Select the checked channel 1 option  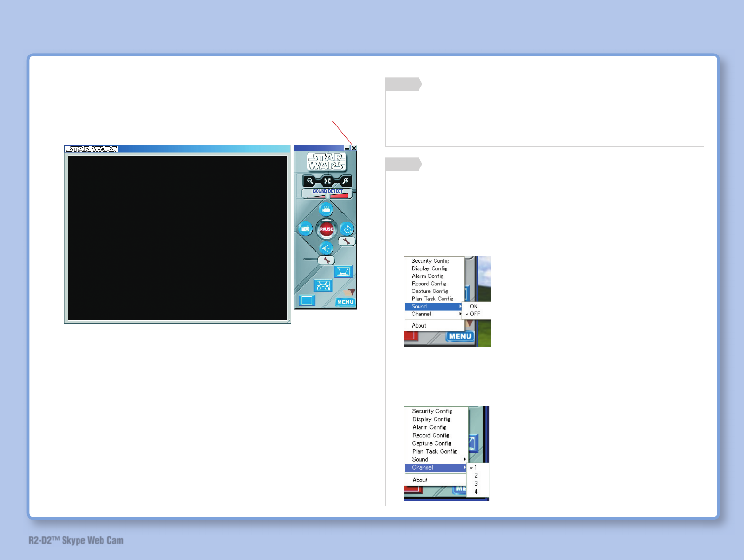(476, 468)
